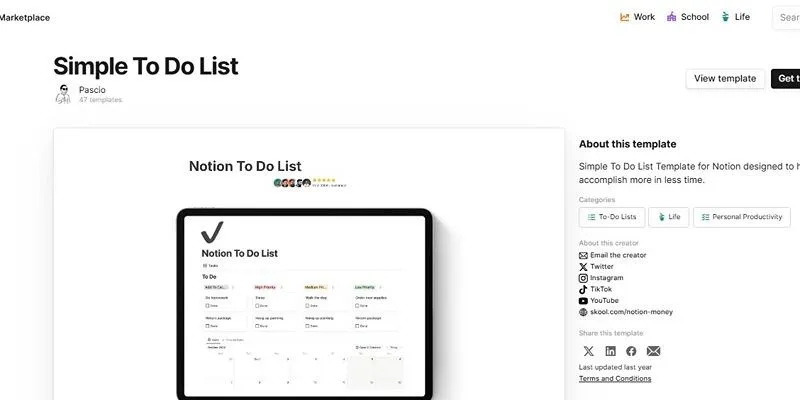Share template via X icon
This screenshot has height=400, width=800.
(x=588, y=351)
